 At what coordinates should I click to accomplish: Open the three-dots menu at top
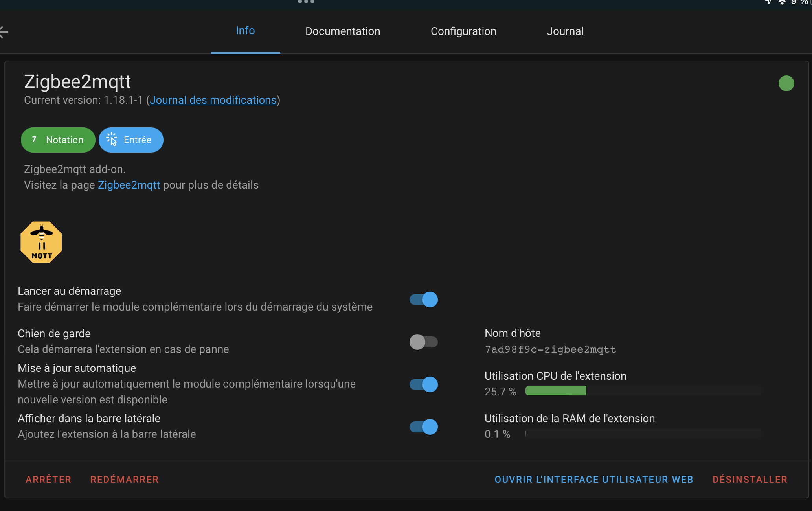coord(306,2)
